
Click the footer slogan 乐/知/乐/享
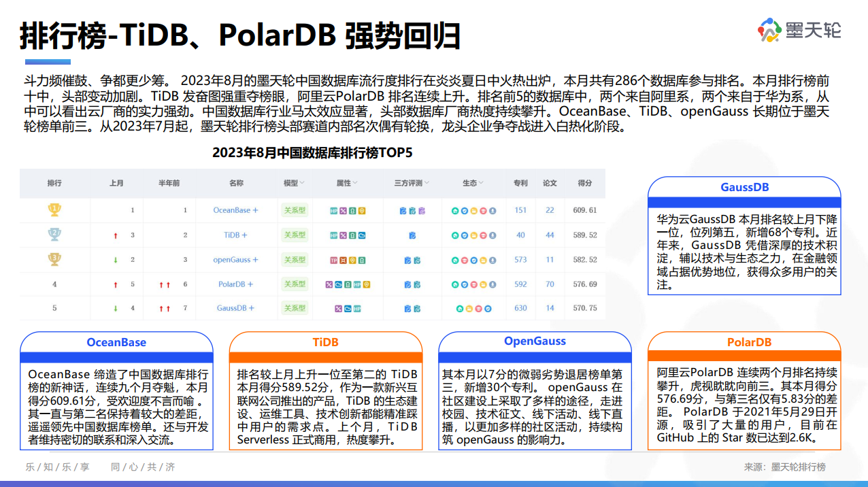[58, 467]
